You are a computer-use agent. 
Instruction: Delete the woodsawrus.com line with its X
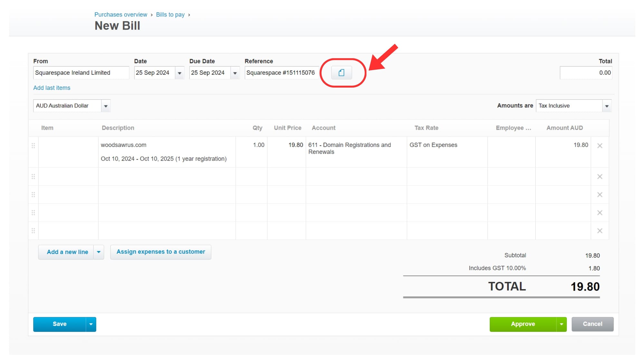coord(600,146)
